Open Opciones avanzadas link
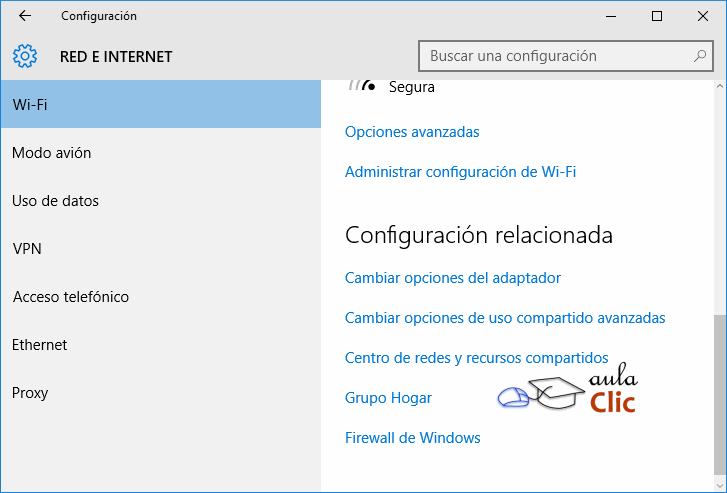 tap(412, 132)
